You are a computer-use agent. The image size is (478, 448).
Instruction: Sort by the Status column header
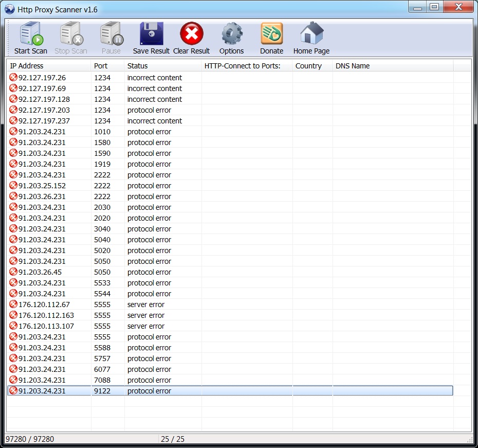click(163, 66)
